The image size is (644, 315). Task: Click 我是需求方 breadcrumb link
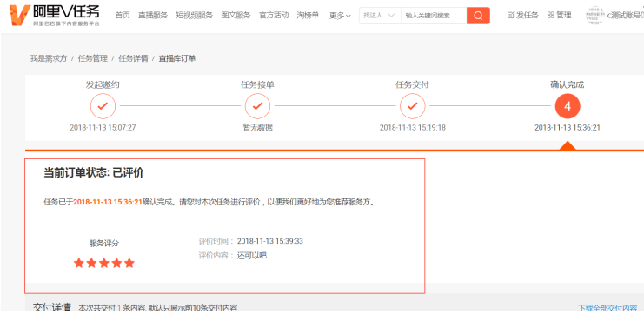[x=49, y=58]
